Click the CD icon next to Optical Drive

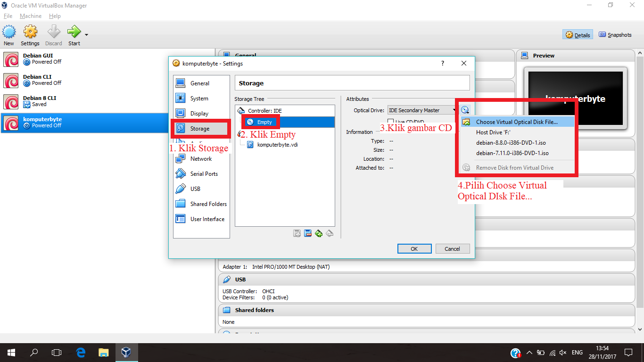tap(465, 110)
